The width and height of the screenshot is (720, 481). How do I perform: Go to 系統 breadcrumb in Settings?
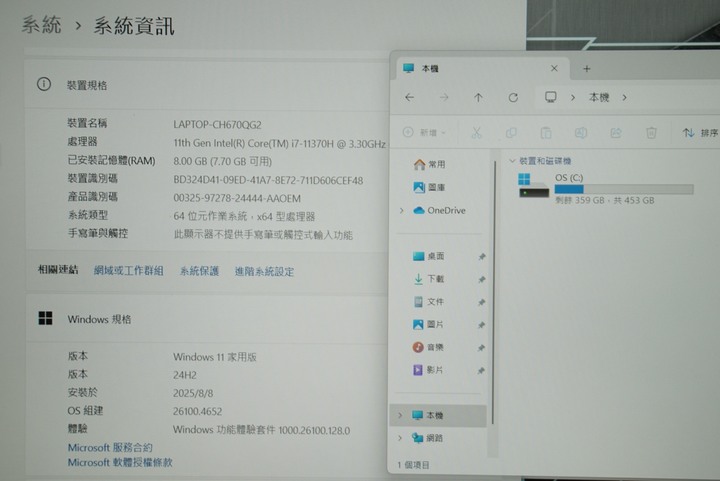(x=41, y=25)
